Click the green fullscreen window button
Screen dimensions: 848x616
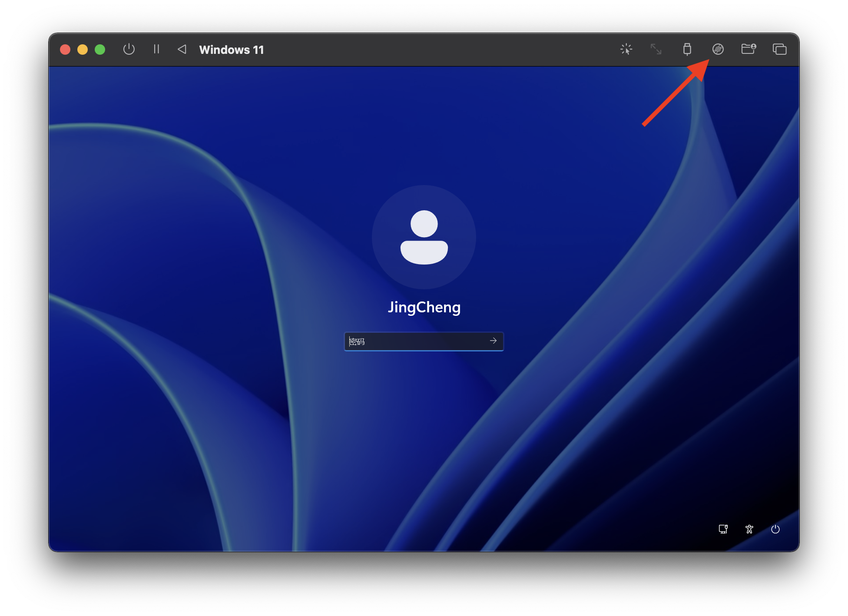click(100, 50)
